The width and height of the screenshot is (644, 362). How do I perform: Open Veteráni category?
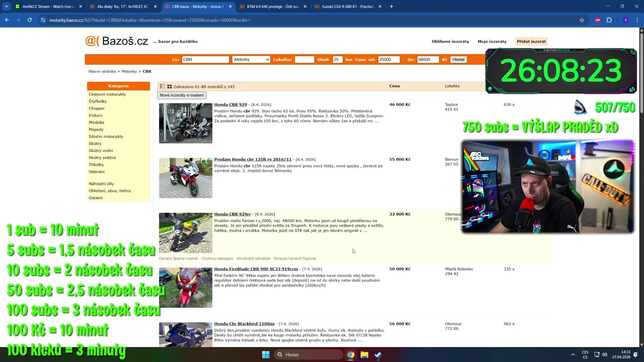point(97,171)
